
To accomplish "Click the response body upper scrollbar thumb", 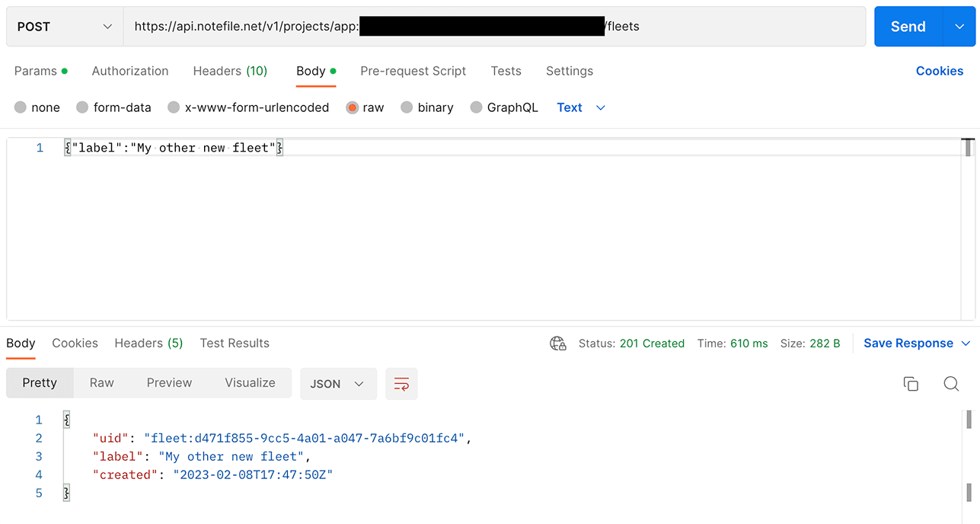I will tap(969, 420).
